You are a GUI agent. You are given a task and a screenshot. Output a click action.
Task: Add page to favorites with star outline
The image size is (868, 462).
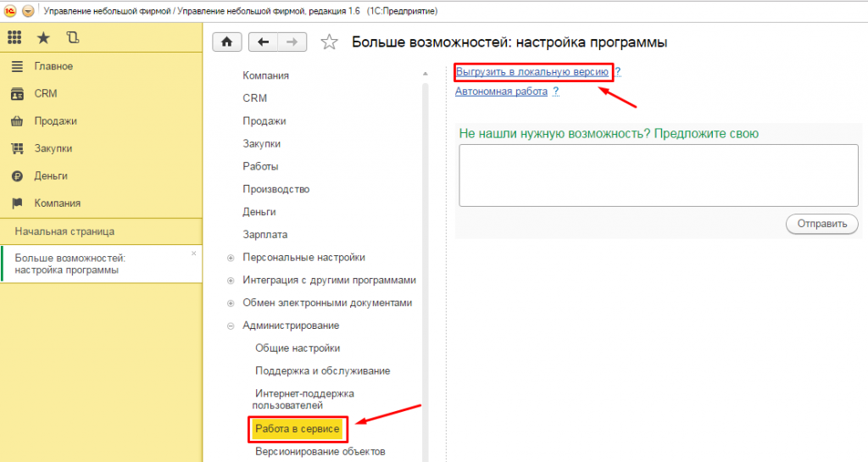[330, 42]
